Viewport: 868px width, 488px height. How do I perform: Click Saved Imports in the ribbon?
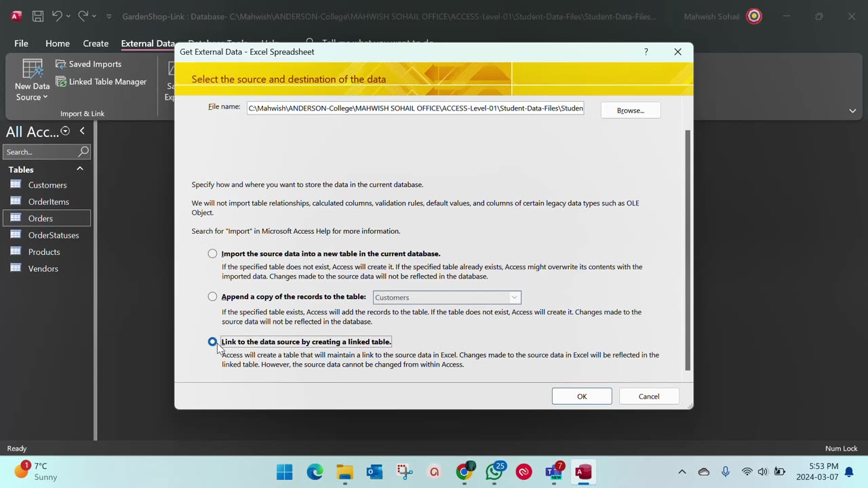[88, 64]
